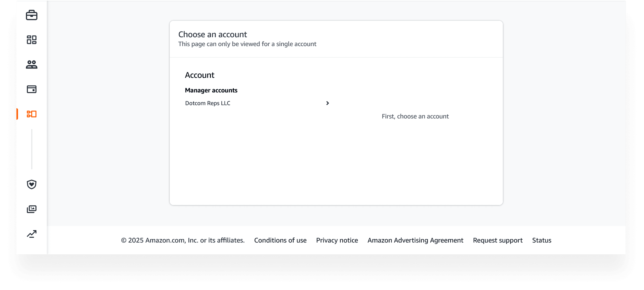644x290 pixels.
Task: Open the wallet payment icon in sidebar
Action: coord(31,89)
